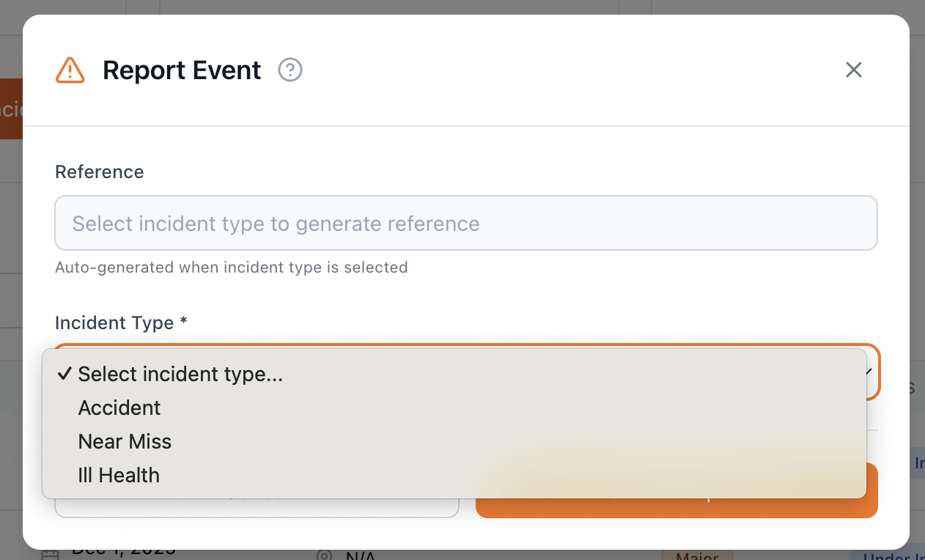The image size is (925, 560).
Task: Reselect the default Select incident type option
Action: point(180,374)
